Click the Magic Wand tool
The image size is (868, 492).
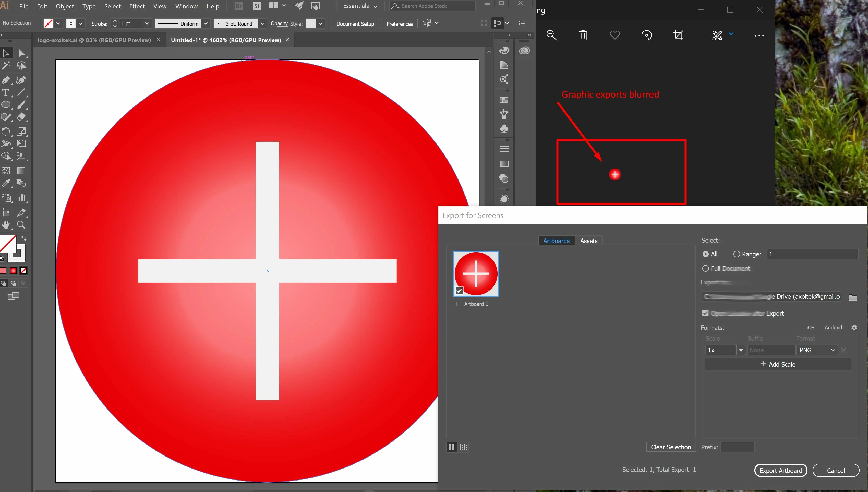coord(6,66)
